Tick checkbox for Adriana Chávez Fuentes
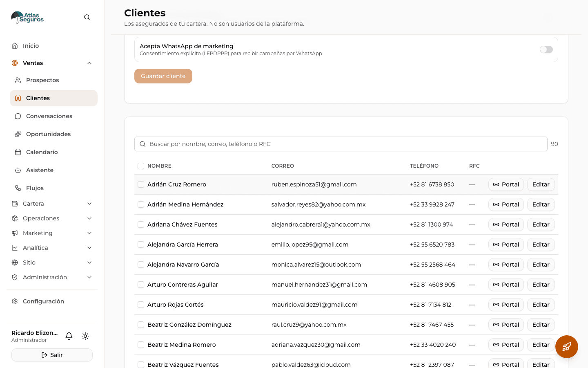 click(141, 224)
